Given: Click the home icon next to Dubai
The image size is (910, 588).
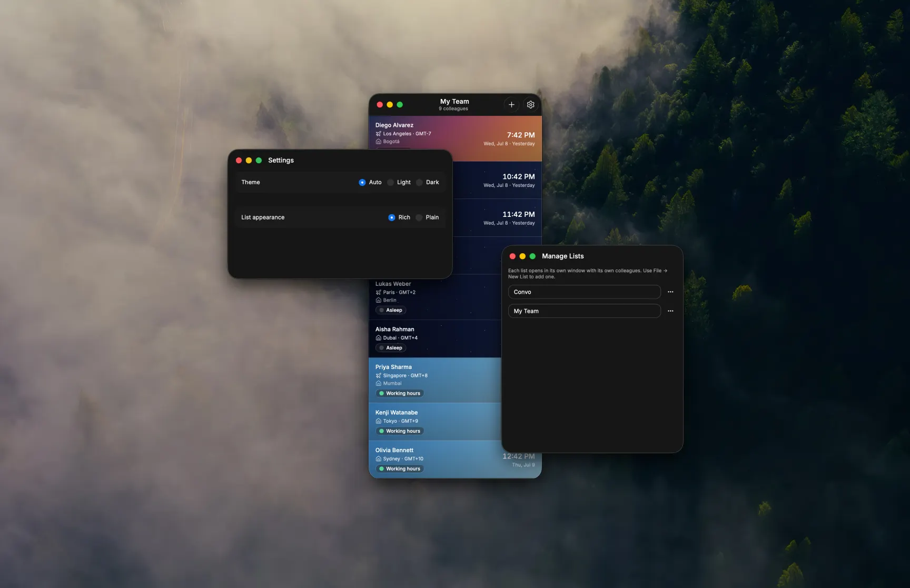Looking at the screenshot, I should pos(378,338).
